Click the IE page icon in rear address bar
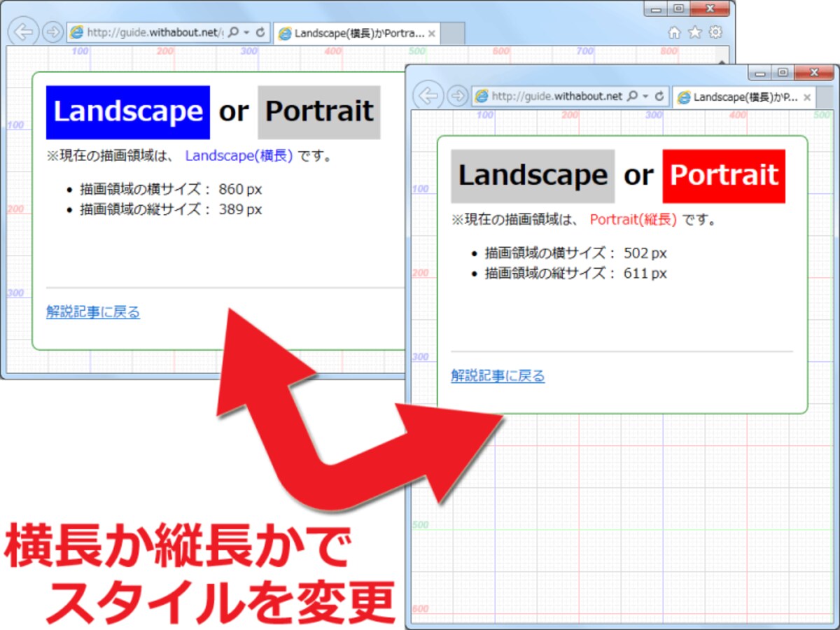 coord(77,32)
